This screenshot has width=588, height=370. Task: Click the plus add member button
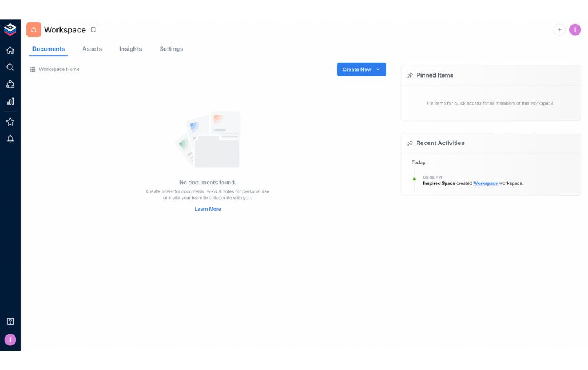pos(560,29)
